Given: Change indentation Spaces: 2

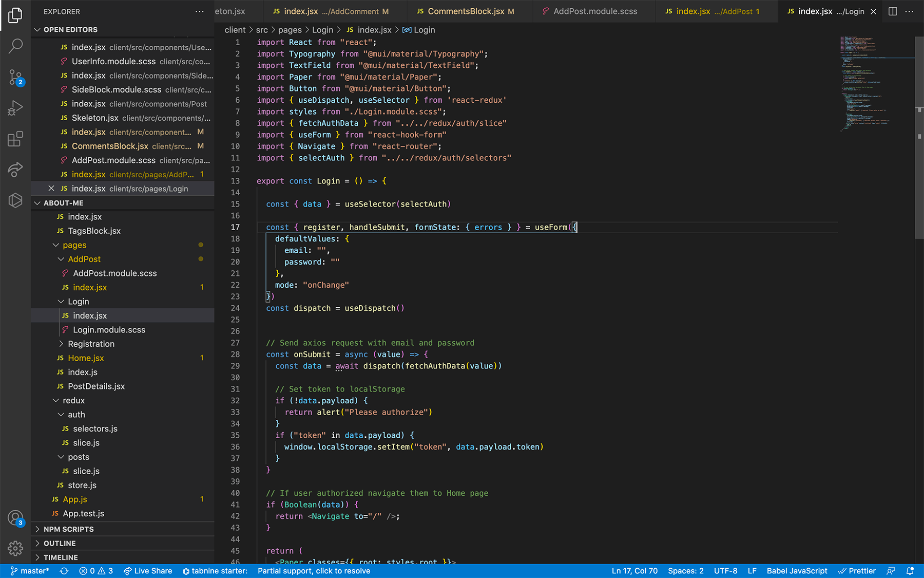Looking at the screenshot, I should [x=686, y=571].
